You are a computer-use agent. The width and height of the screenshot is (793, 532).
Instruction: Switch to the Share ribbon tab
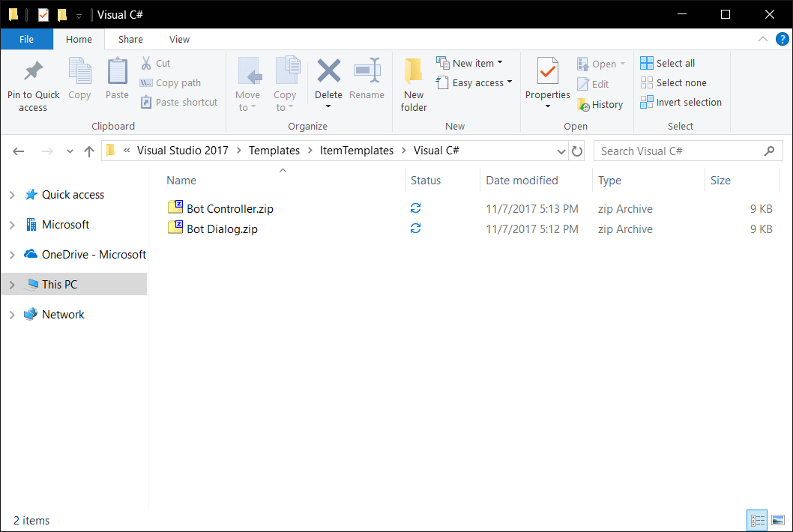[x=130, y=40]
